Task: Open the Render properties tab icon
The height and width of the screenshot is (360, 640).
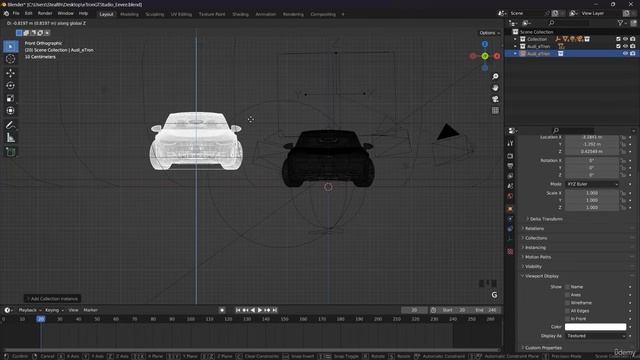Action: click(x=510, y=156)
